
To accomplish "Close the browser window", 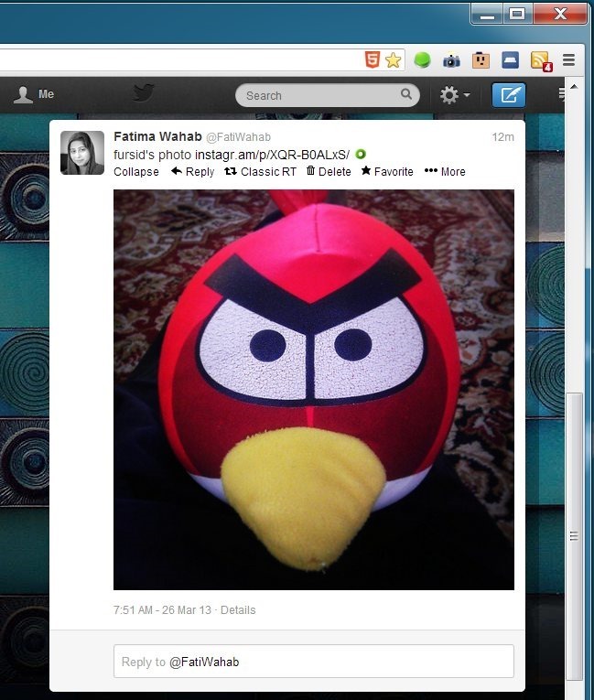I will (x=560, y=14).
